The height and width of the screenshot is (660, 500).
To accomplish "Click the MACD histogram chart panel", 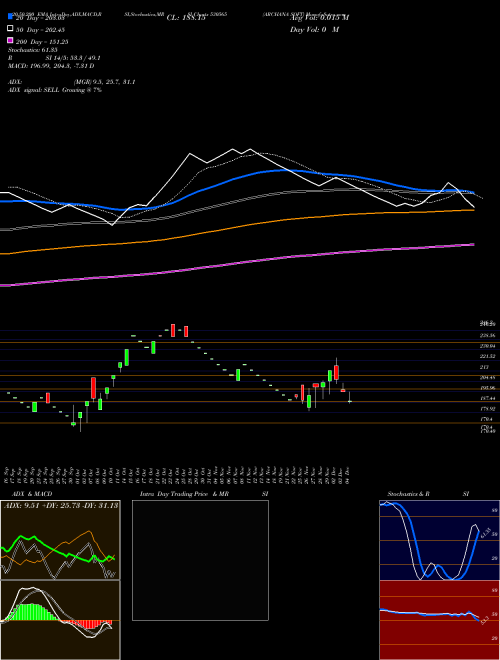I will [60, 620].
